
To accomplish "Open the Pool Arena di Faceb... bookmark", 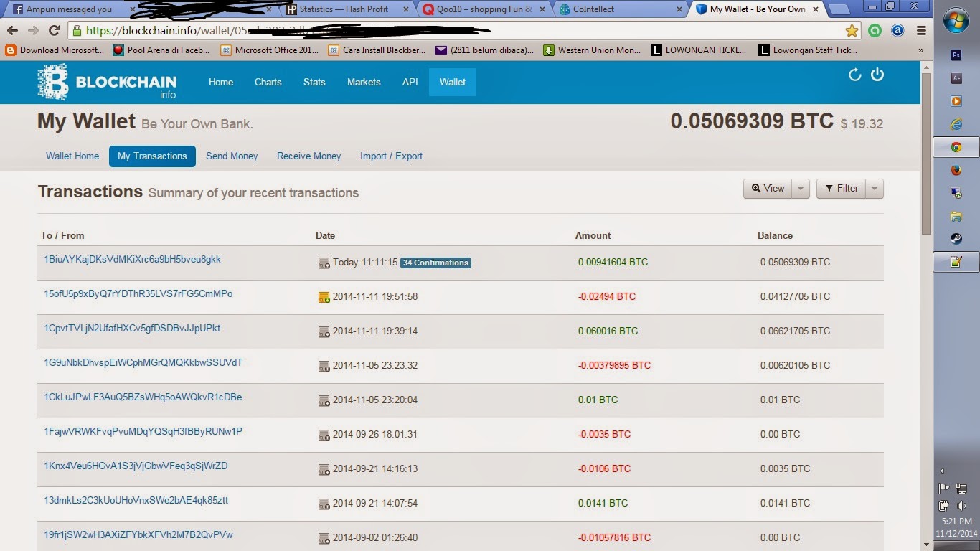I will (x=161, y=50).
